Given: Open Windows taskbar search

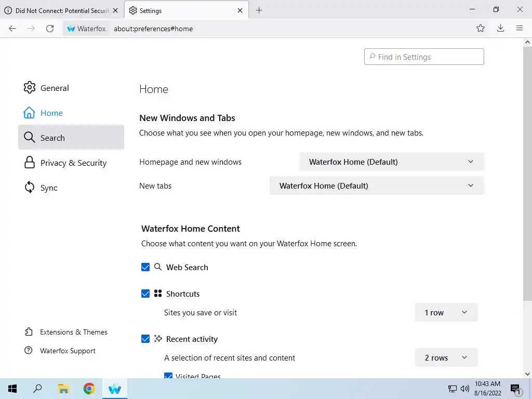Looking at the screenshot, I should [37, 389].
